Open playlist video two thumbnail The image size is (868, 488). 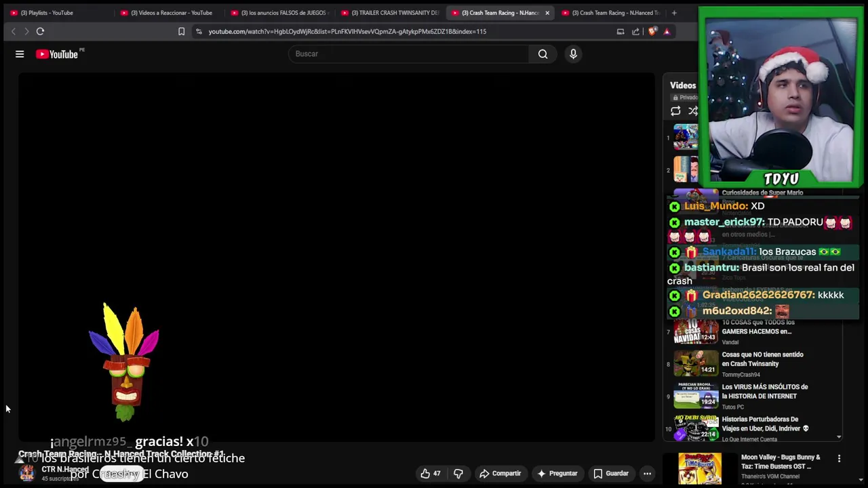click(x=686, y=169)
